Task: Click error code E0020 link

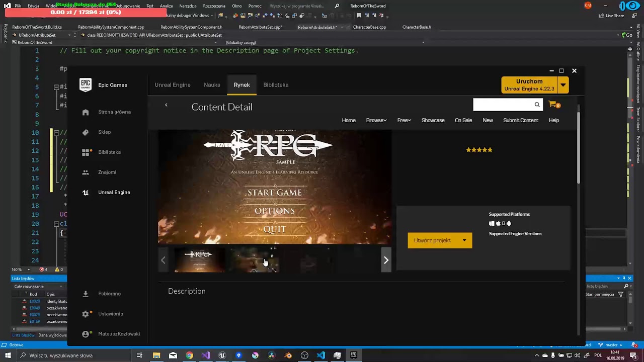Action: pos(35,301)
